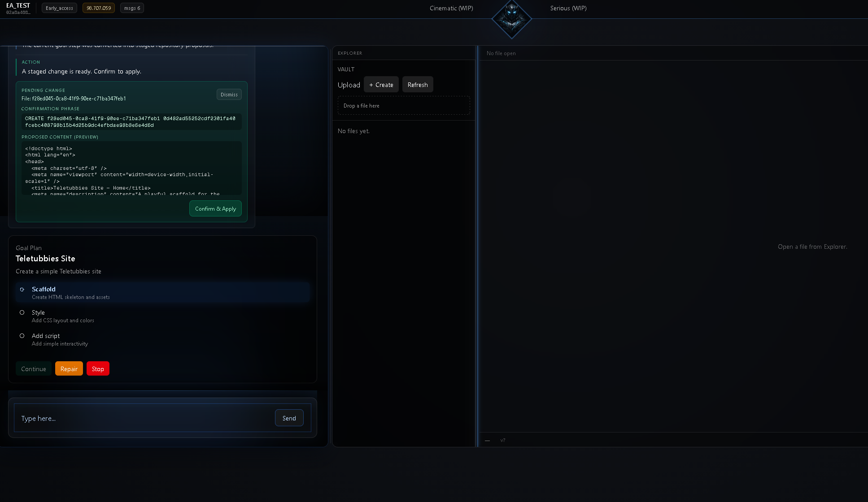The width and height of the screenshot is (868, 502).
Task: Focus the Type here message field
Action: (x=144, y=418)
